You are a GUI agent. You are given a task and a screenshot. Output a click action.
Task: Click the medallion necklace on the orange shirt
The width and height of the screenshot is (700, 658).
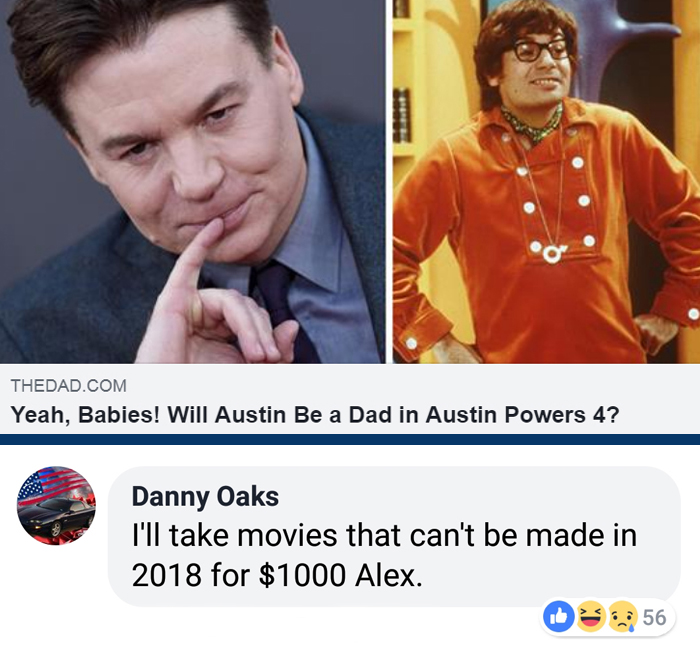pyautogui.click(x=552, y=254)
